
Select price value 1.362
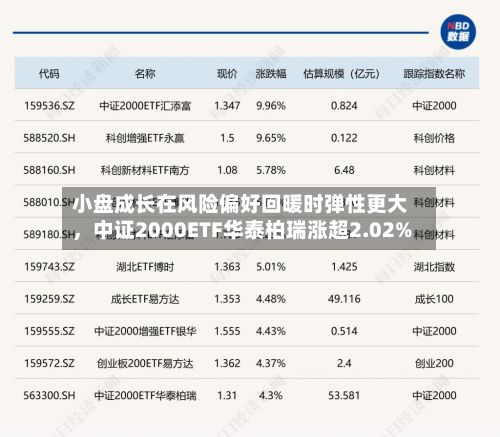click(227, 363)
